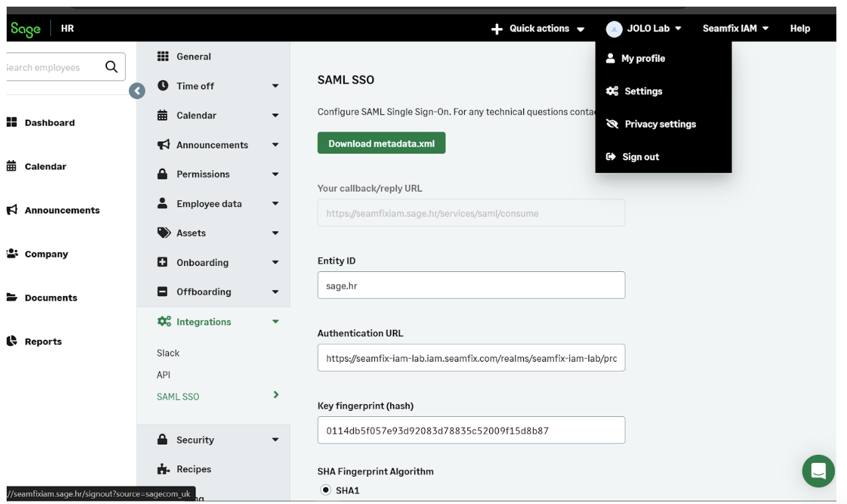
Task: Click the Calendar icon in left navigation
Action: tap(11, 166)
